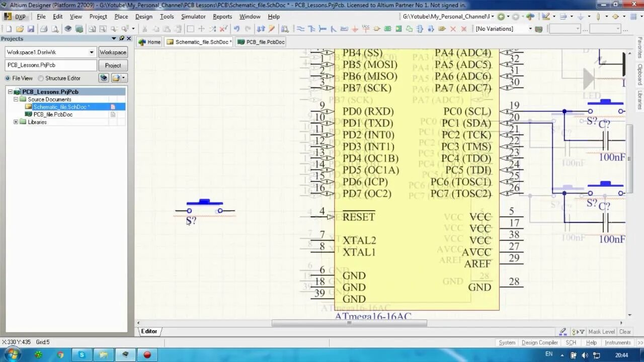Screen dimensions: 644x362
Task: Click the New document icon in toolbar
Action: click(9, 29)
